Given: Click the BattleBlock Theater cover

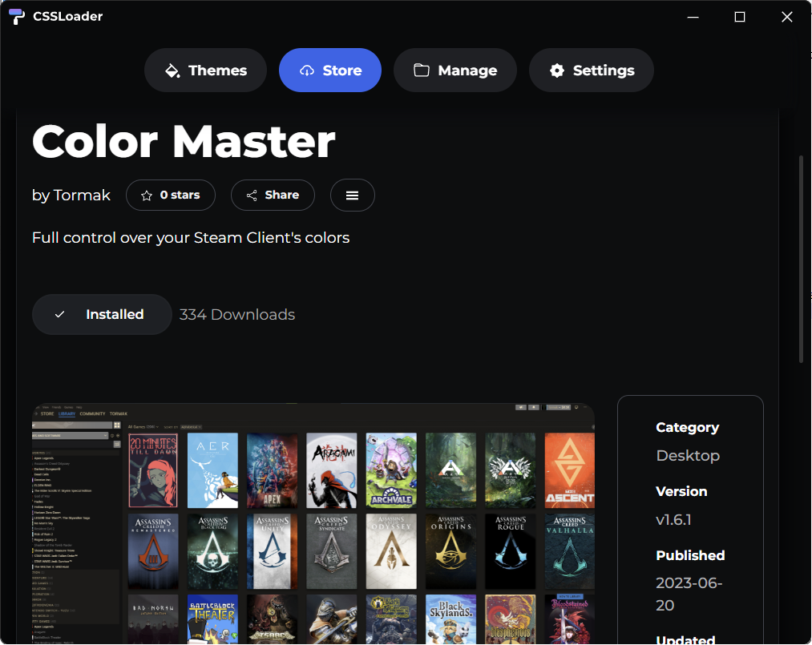Looking at the screenshot, I should [x=212, y=619].
